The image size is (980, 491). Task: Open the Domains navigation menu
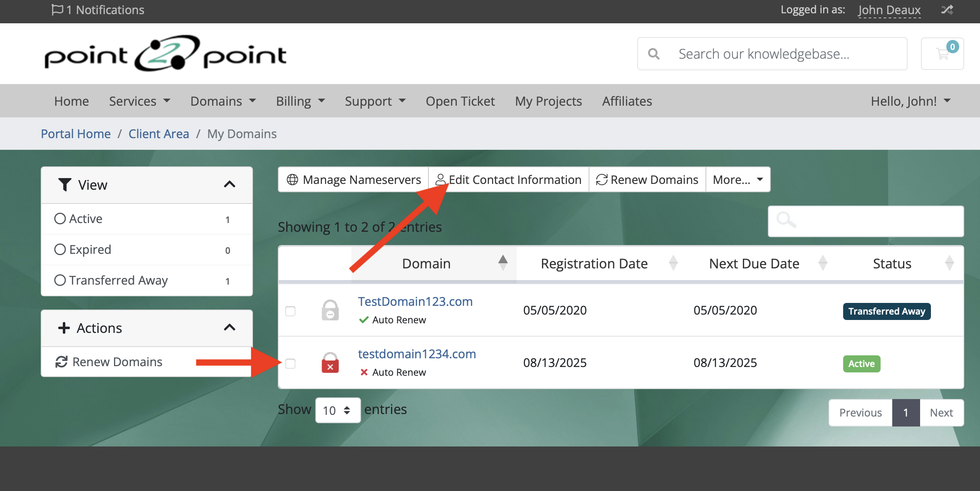click(223, 101)
